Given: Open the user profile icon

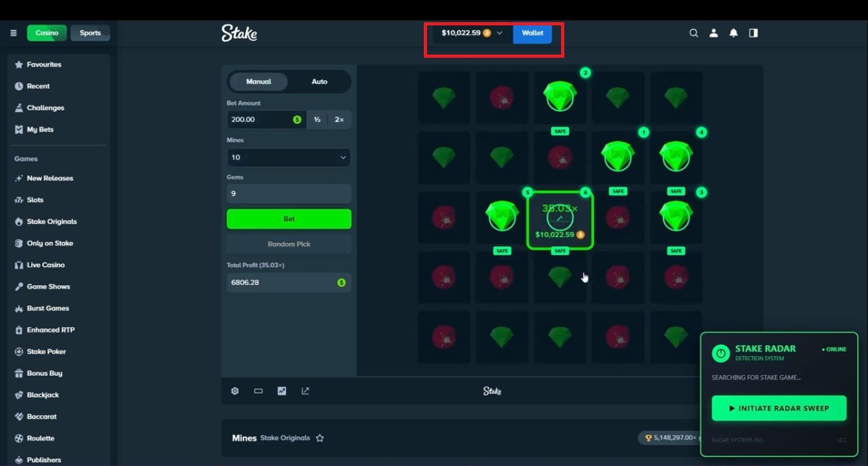Looking at the screenshot, I should pos(714,33).
